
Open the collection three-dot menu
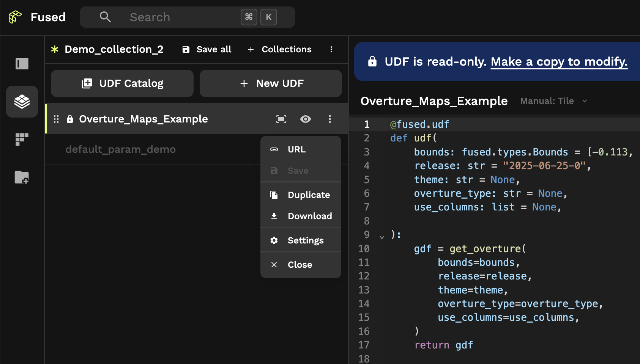point(331,49)
